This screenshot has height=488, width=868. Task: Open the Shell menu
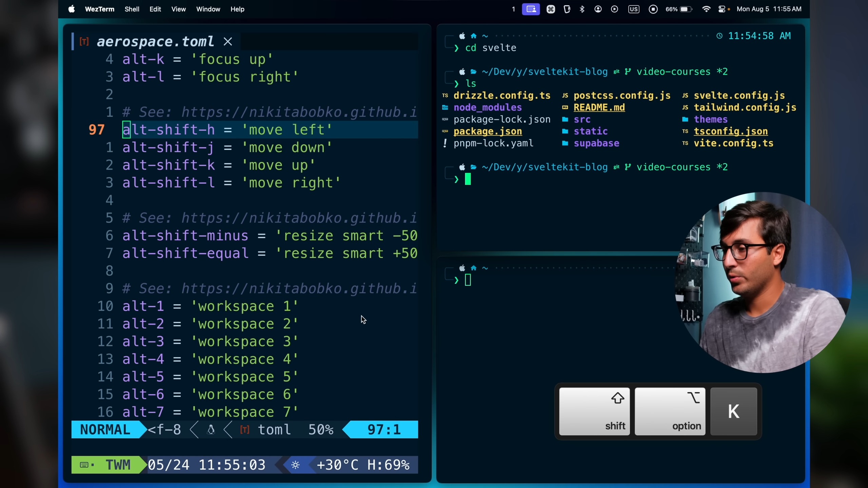pyautogui.click(x=132, y=9)
